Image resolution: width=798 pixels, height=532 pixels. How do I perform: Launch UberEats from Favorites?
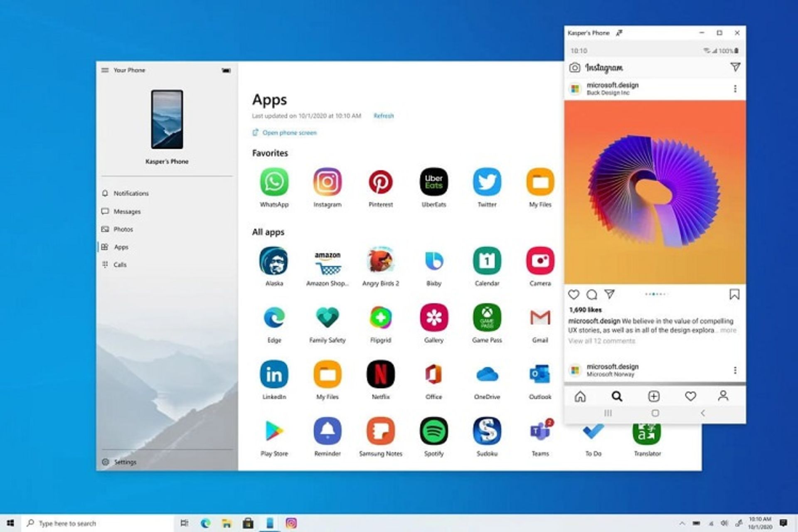[x=433, y=182]
